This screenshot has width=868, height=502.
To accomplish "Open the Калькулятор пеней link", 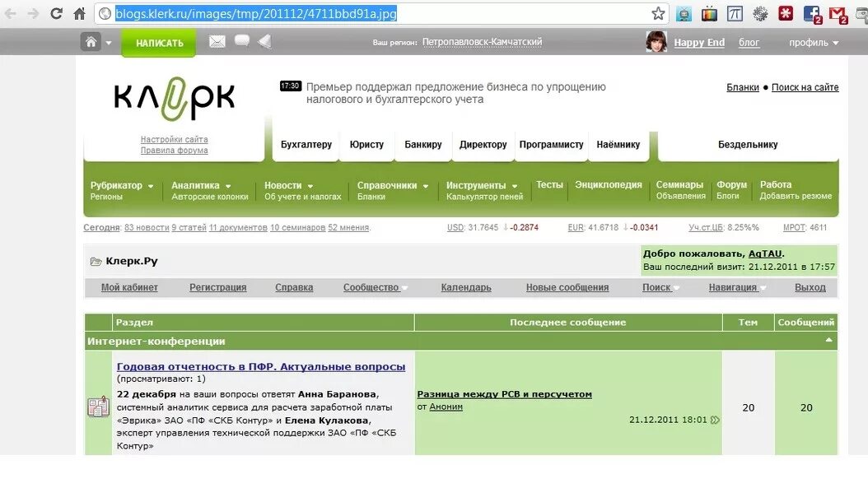I will (x=484, y=197).
